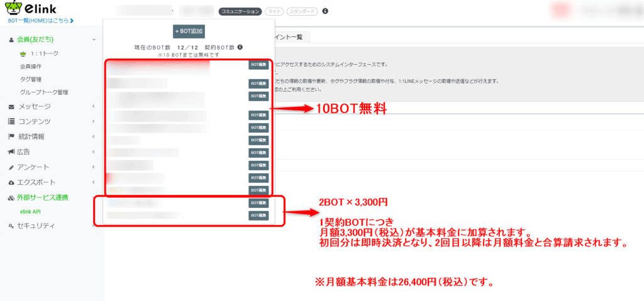
Task: Expand the エクスポート menu chevron
Action: tap(94, 182)
